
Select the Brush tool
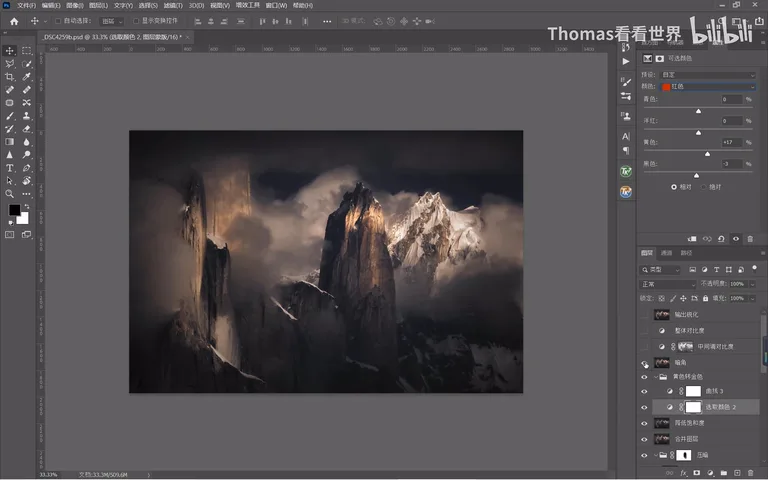click(x=9, y=116)
